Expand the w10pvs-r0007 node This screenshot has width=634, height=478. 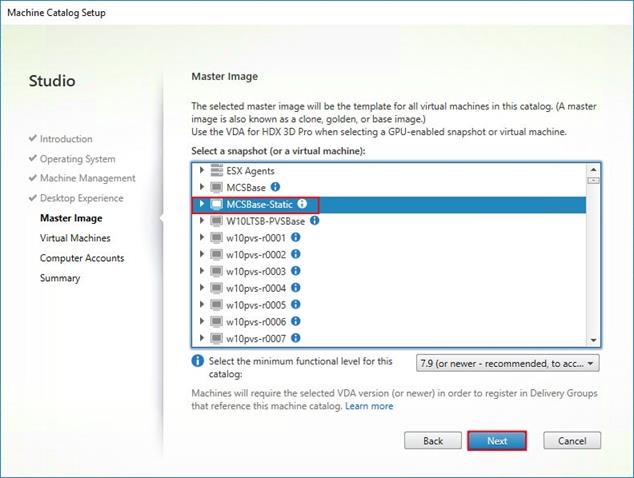tap(202, 338)
